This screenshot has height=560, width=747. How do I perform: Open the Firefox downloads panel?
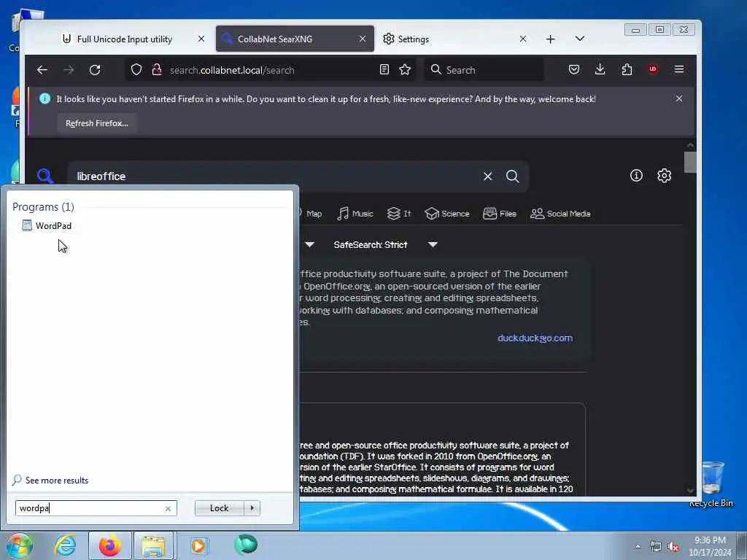[600, 69]
